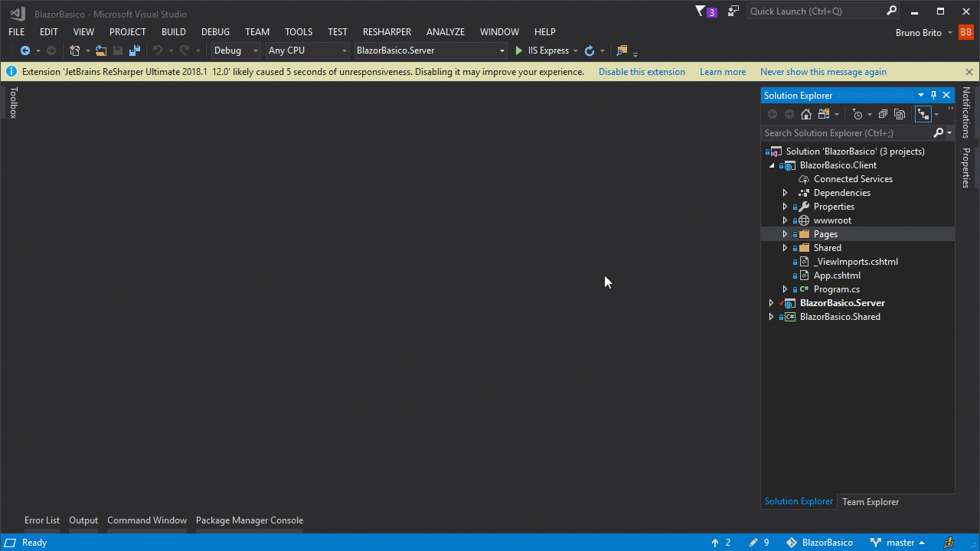Click the New Project toolbar icon

tap(74, 51)
